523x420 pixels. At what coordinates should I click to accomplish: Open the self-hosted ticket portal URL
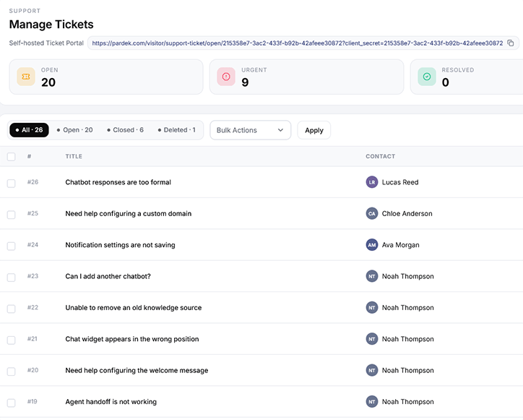298,43
